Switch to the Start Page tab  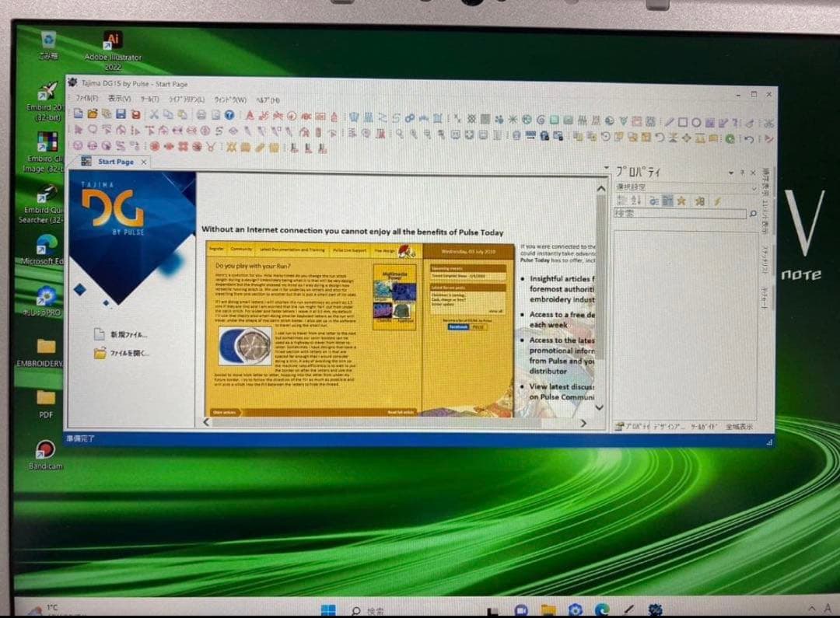(x=115, y=162)
